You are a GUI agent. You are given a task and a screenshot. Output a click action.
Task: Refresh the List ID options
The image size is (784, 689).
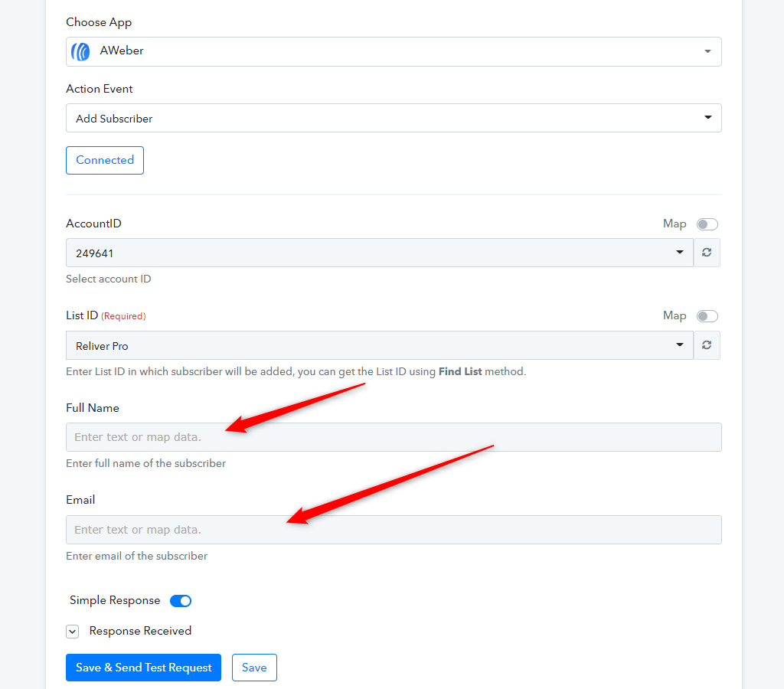point(707,345)
